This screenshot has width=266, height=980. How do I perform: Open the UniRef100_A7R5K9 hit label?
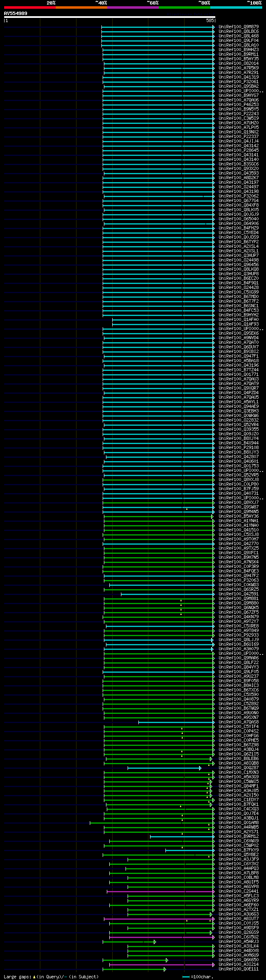[x=239, y=68]
